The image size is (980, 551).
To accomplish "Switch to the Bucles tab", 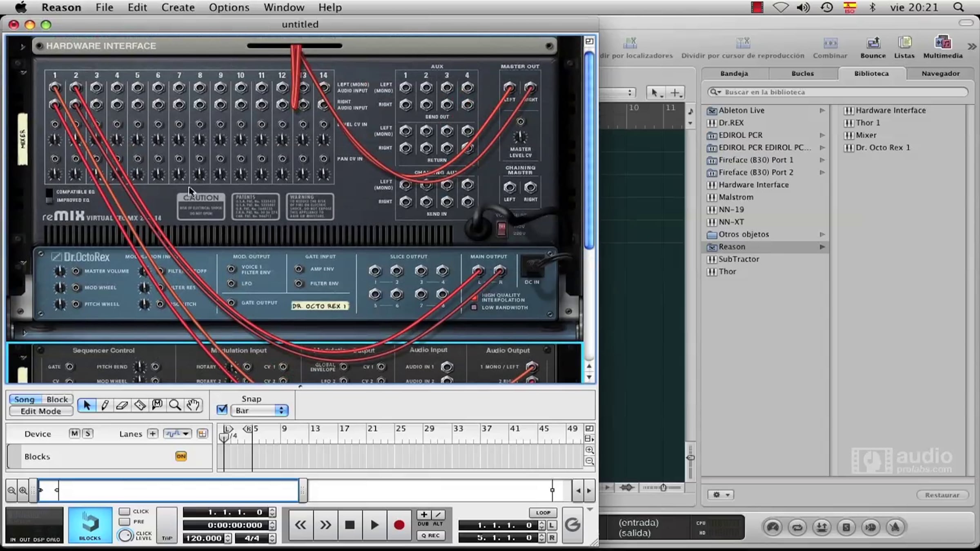I will tap(802, 73).
